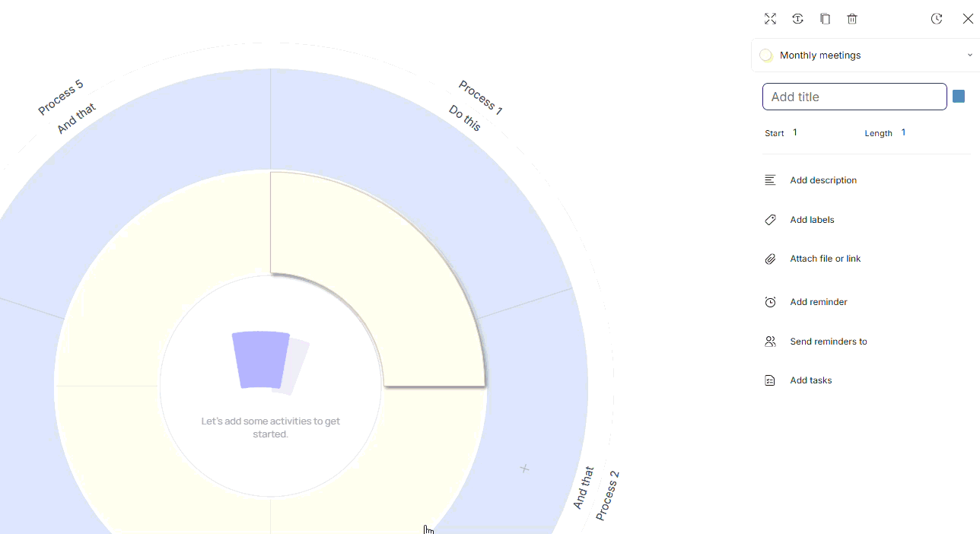Click the Do this label on the wheel

pyautogui.click(x=465, y=118)
